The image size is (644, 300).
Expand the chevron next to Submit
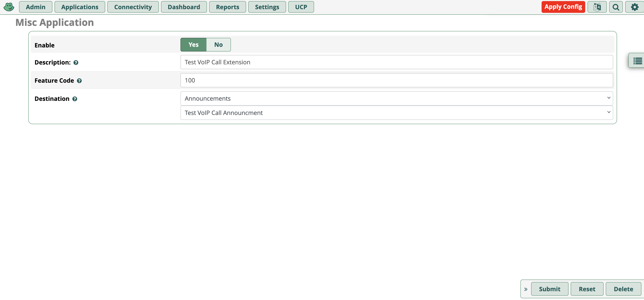pyautogui.click(x=526, y=289)
